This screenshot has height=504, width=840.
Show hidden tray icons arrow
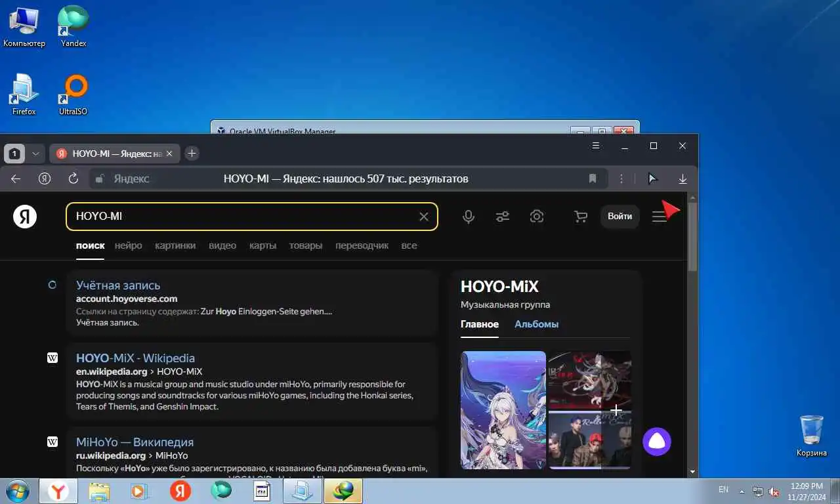[742, 491]
